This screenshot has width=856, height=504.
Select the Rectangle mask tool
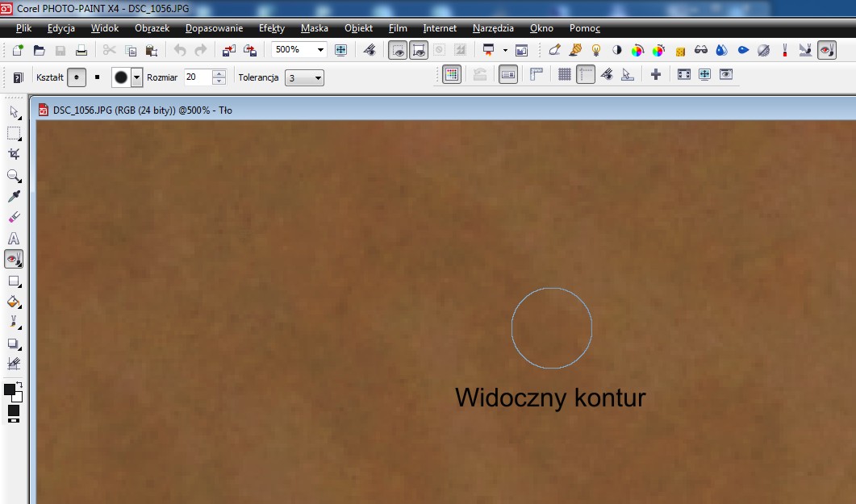14,133
